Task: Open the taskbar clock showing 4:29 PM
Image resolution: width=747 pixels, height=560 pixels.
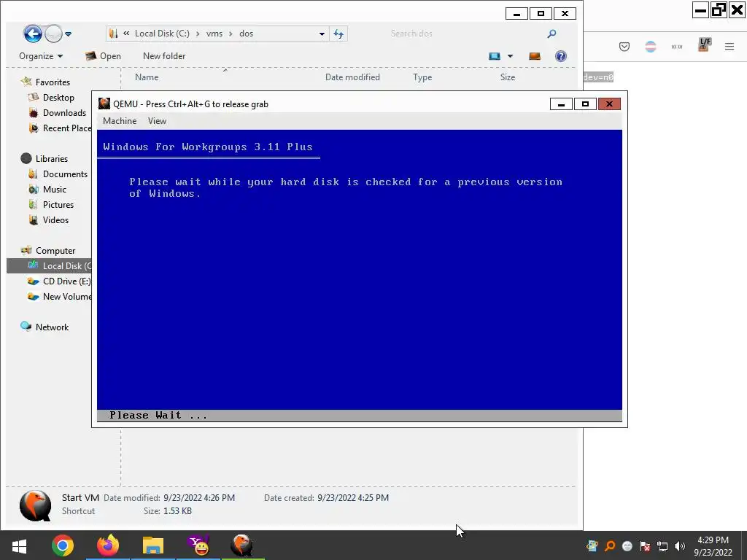Action: pyautogui.click(x=713, y=546)
